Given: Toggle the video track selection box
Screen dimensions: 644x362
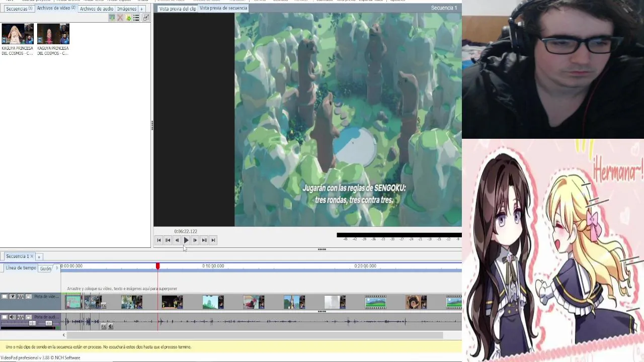Looking at the screenshot, I should [5, 296].
